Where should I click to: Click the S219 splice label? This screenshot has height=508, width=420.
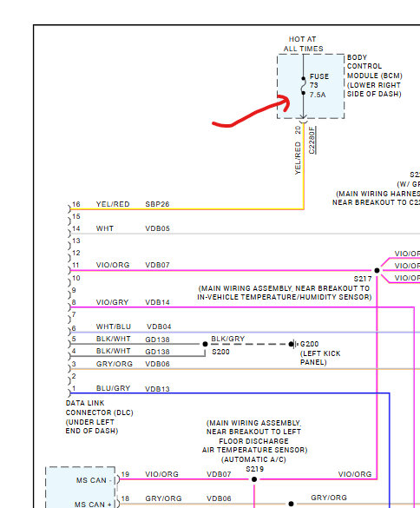pyautogui.click(x=255, y=469)
